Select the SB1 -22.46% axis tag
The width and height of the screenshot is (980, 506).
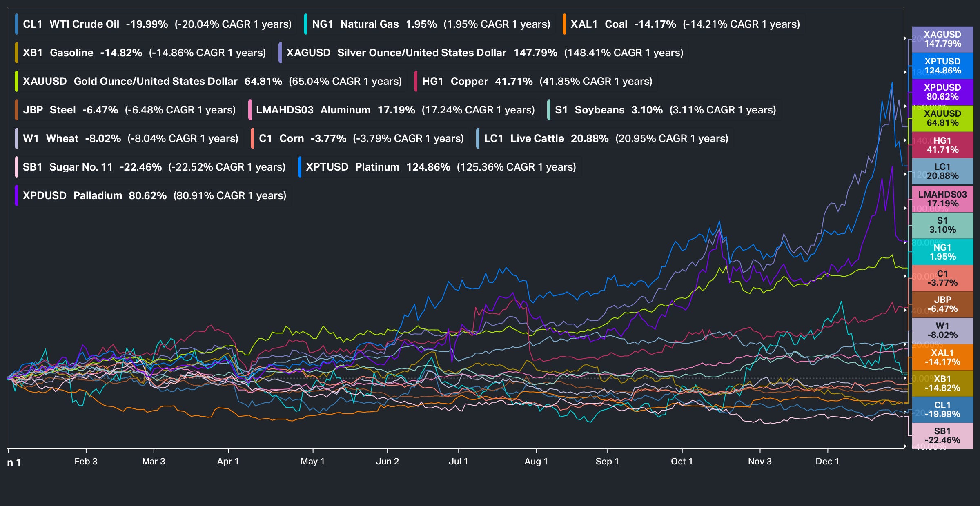(x=942, y=436)
